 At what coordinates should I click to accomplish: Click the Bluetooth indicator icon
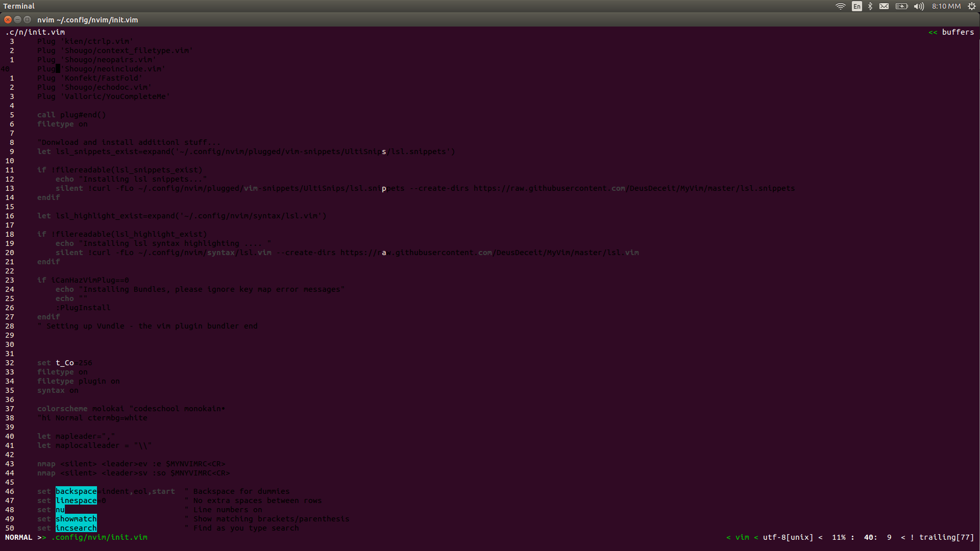tap(870, 6)
